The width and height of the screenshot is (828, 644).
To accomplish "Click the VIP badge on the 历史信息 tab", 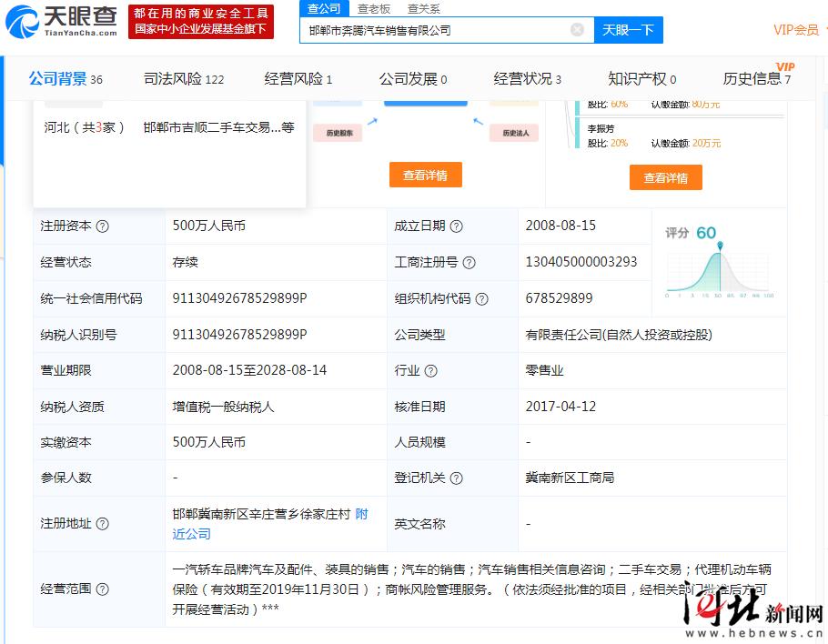I will [x=783, y=66].
